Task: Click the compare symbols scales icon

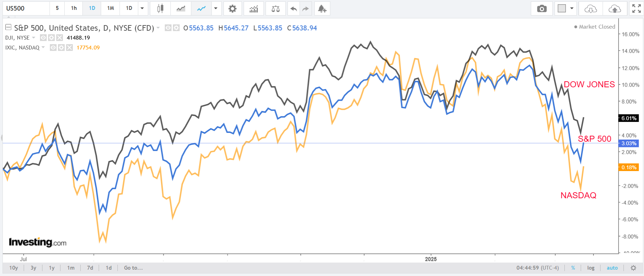Action: point(275,8)
